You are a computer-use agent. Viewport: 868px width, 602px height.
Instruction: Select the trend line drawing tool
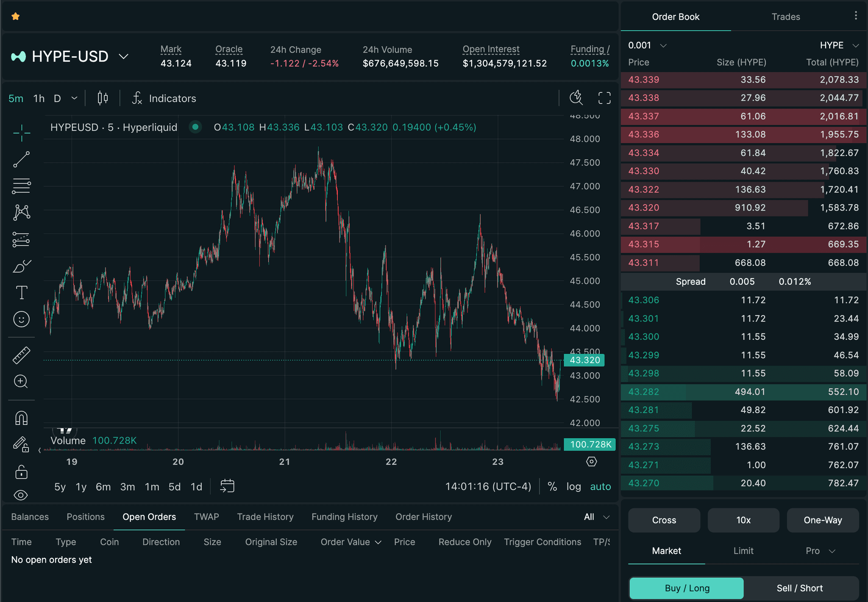(x=21, y=160)
